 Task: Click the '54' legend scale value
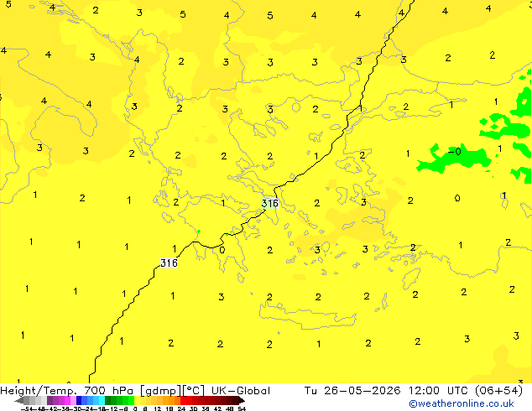[x=242, y=408]
